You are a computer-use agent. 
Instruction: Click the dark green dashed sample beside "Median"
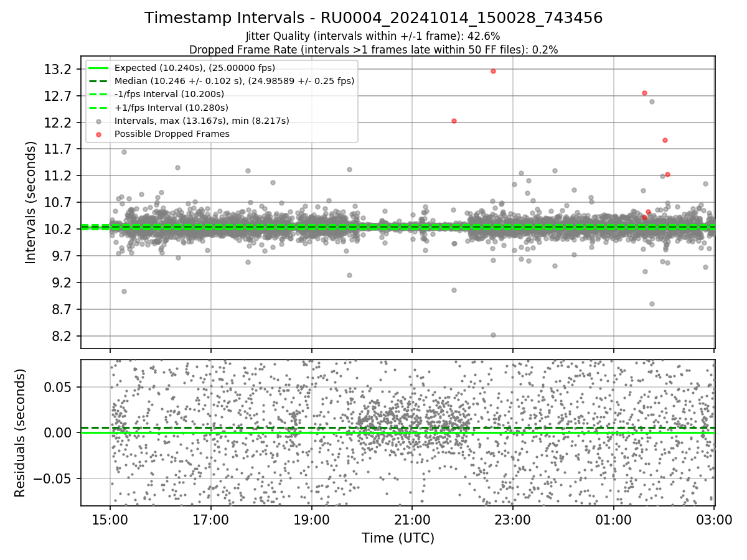click(98, 81)
